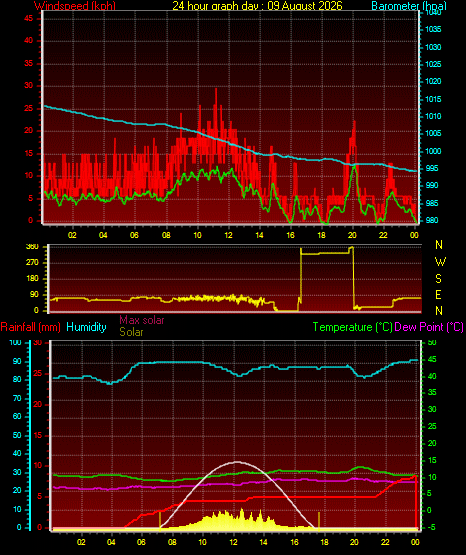Screen dimensions: 466x555
Task: Click the "22" hour label under the rainfall graph
Action: click(385, 542)
